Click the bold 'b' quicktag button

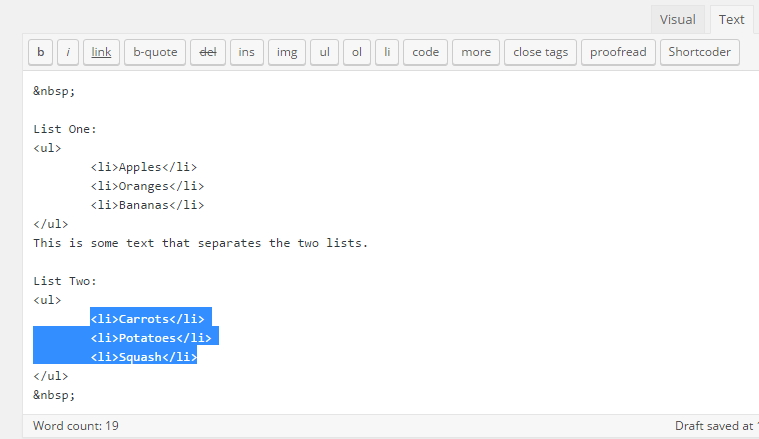click(x=41, y=52)
